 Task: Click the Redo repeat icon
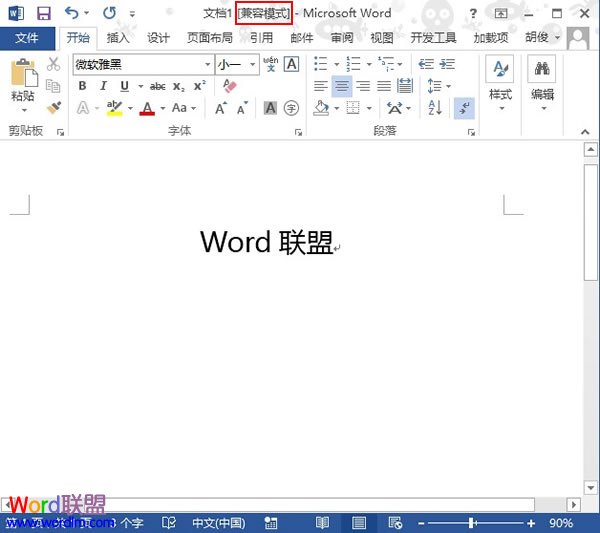coord(109,13)
